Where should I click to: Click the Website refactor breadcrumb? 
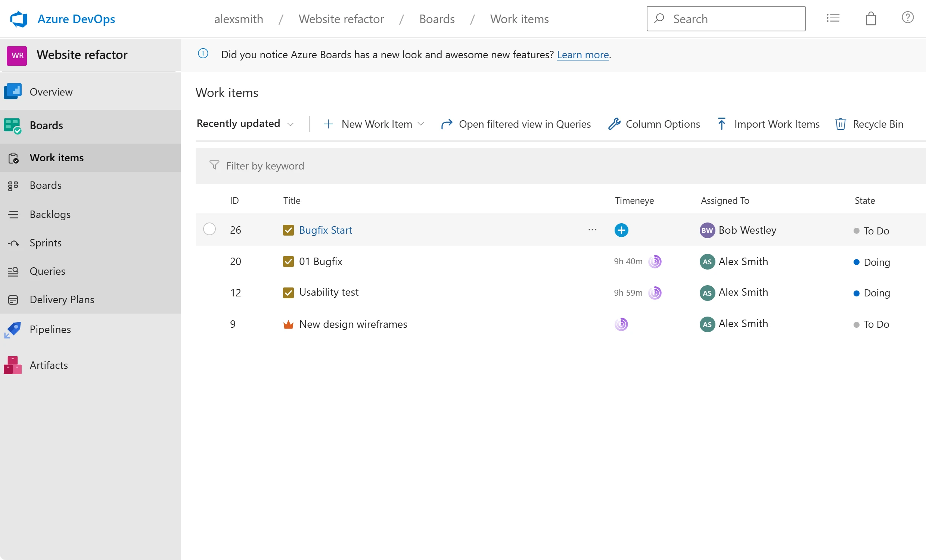click(341, 19)
